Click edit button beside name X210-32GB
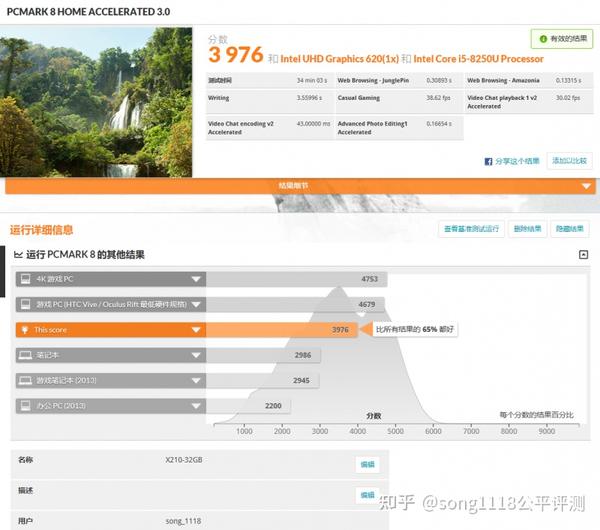The width and height of the screenshot is (600, 530). coord(367,465)
